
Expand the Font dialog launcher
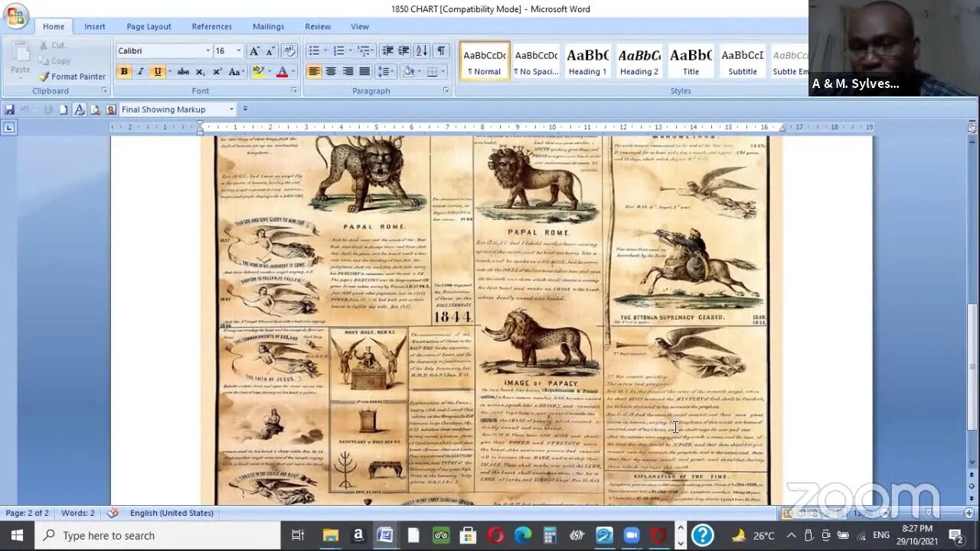point(294,90)
